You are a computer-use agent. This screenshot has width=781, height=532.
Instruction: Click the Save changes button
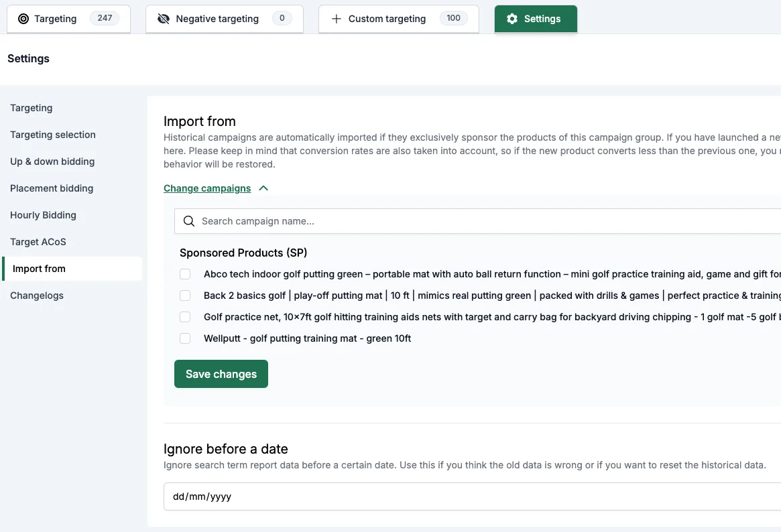pos(221,374)
